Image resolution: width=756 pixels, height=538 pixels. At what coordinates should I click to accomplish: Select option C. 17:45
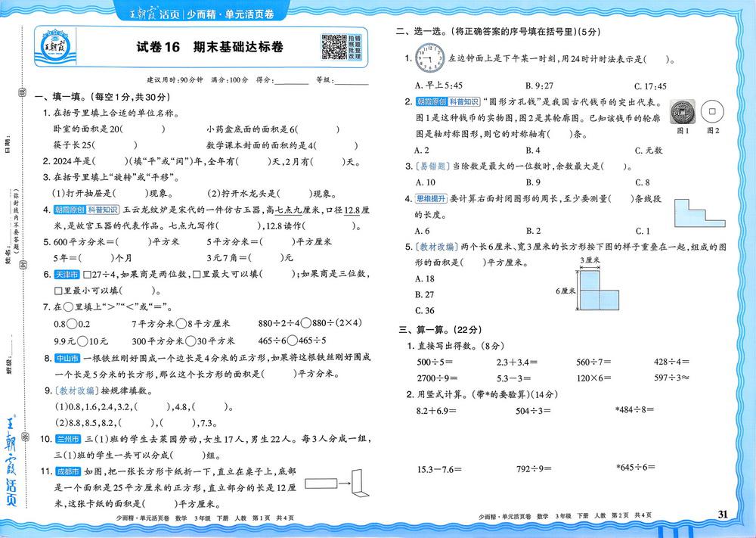coord(650,86)
